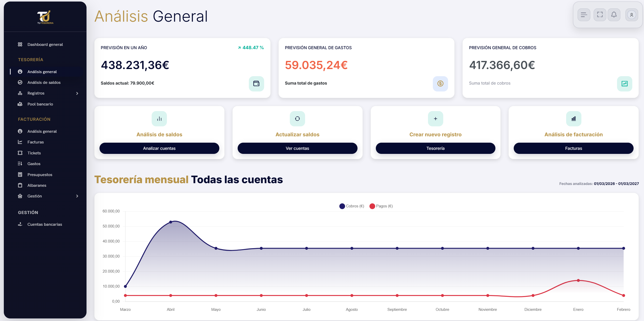This screenshot has width=644, height=321.
Task: Click the 438.231,36€ forecast amount
Action: 135,65
